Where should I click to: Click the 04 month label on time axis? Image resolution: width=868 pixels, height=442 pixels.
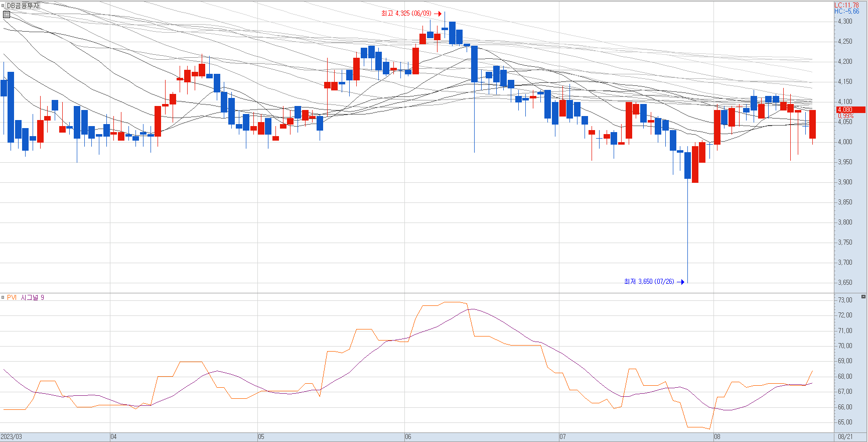(x=113, y=437)
